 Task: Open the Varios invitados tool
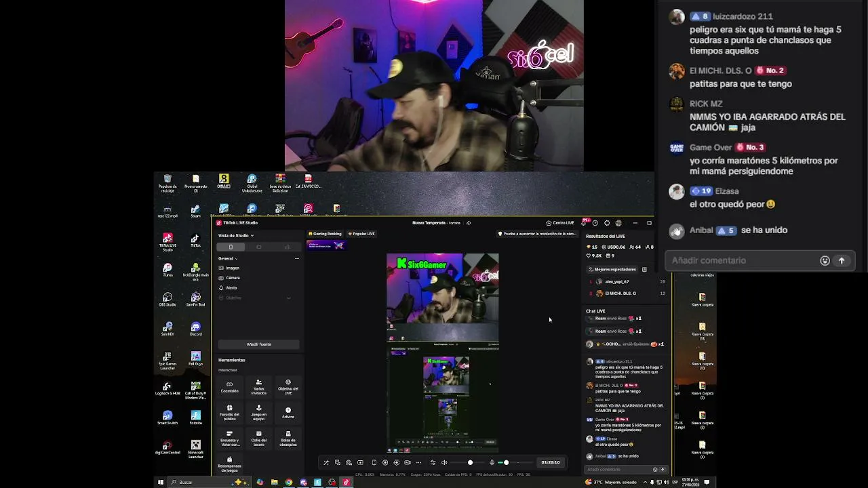[258, 386]
